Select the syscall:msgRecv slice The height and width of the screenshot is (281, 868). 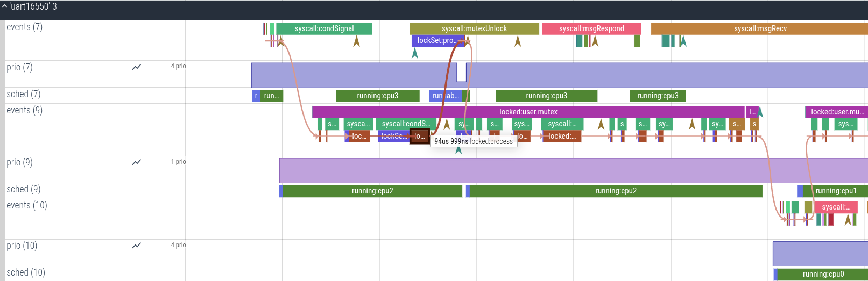click(x=759, y=28)
